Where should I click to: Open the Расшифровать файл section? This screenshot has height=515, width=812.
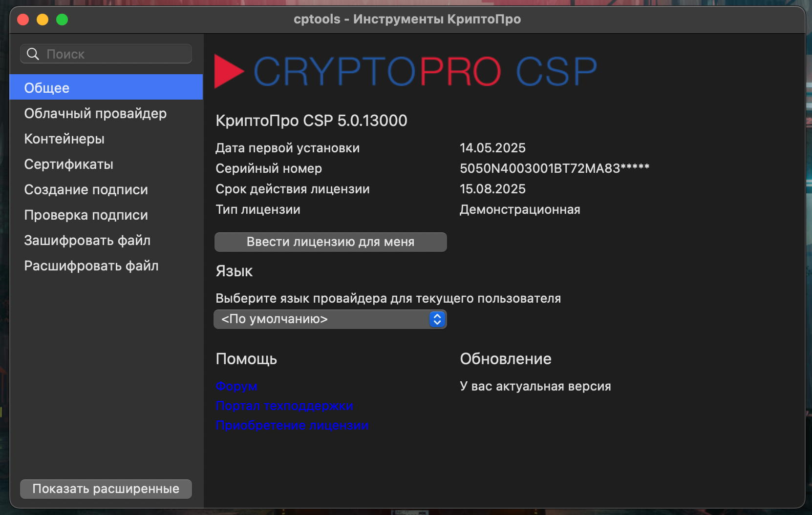[91, 266]
